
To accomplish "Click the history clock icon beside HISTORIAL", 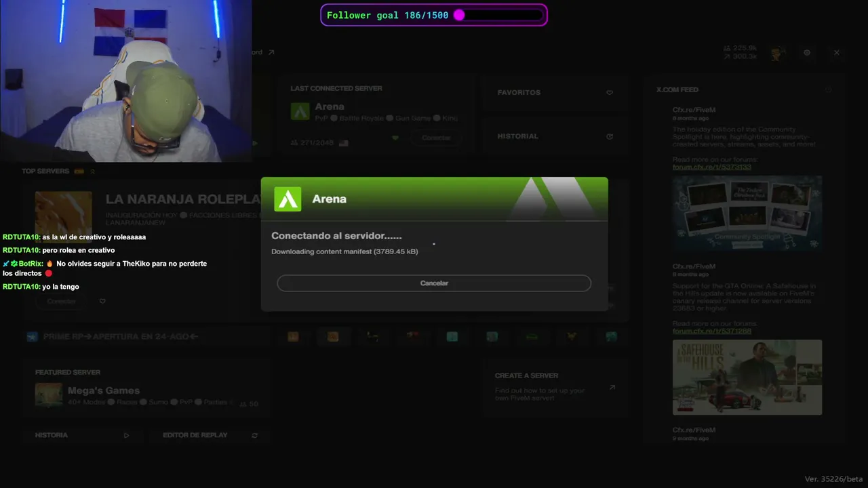I will 610,136.
